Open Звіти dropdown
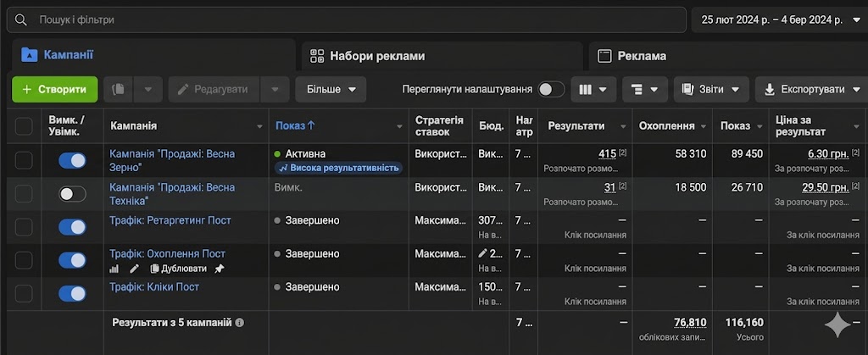The height and width of the screenshot is (355, 868). 711,90
